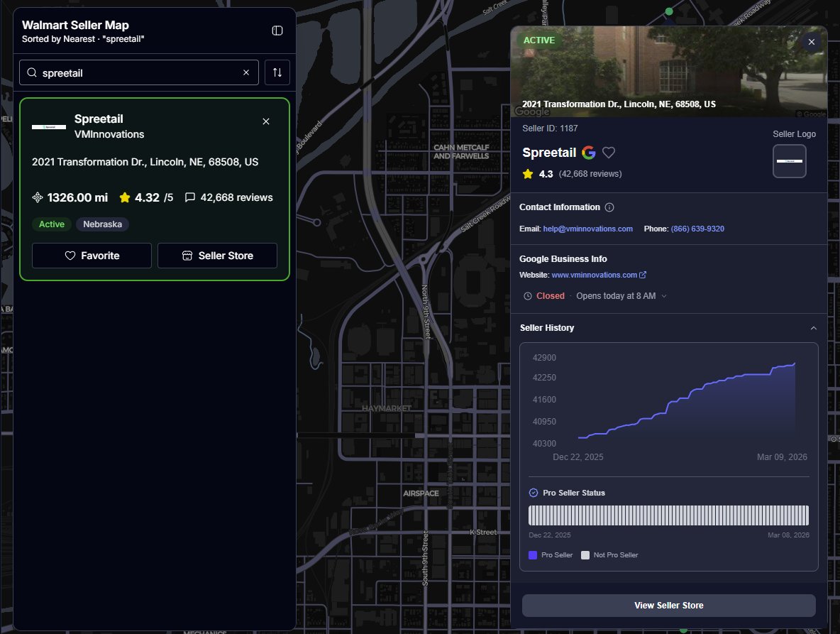Click the green map marker at top

point(668,11)
